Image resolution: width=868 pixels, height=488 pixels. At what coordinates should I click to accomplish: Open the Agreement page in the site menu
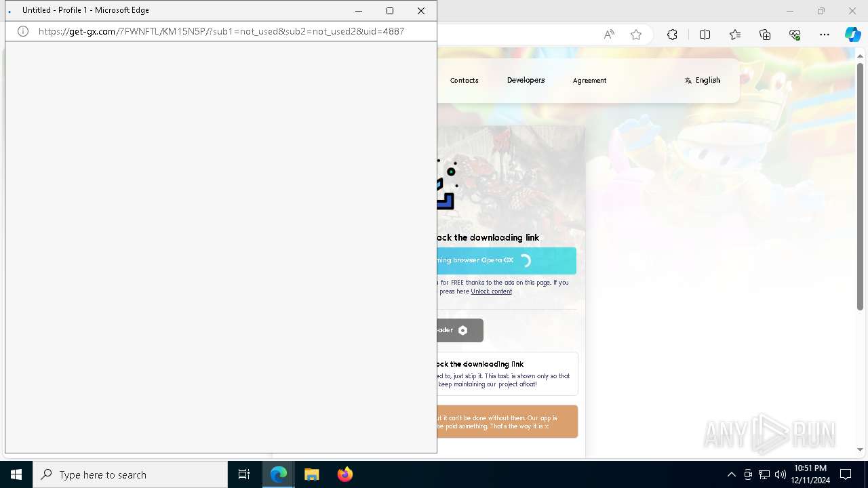tap(589, 80)
